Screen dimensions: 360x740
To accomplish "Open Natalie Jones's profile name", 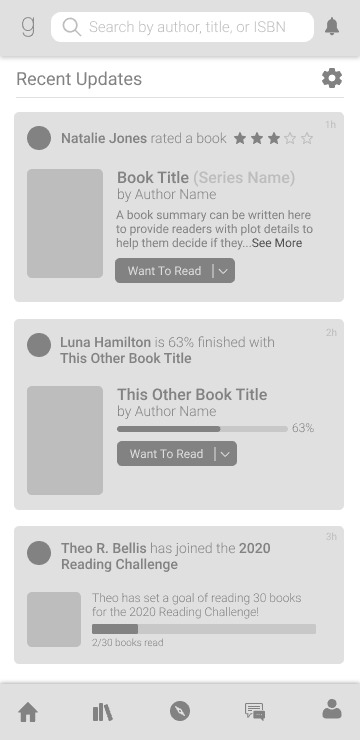I will click(x=104, y=138).
